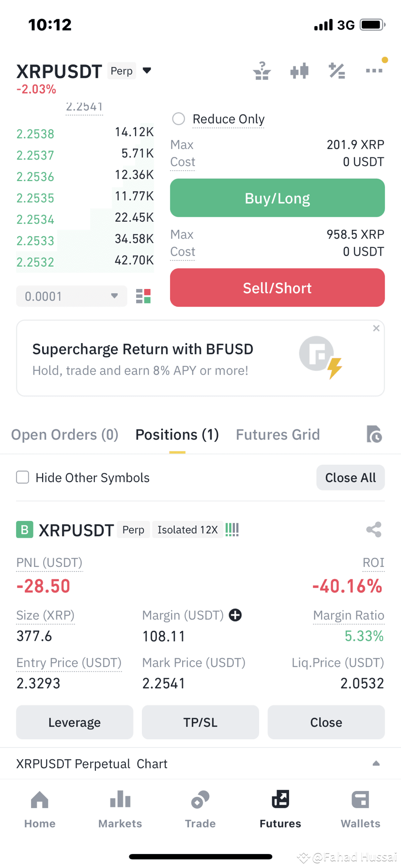This screenshot has width=401, height=868.
Task: Switch order book layout icon
Action: [143, 296]
